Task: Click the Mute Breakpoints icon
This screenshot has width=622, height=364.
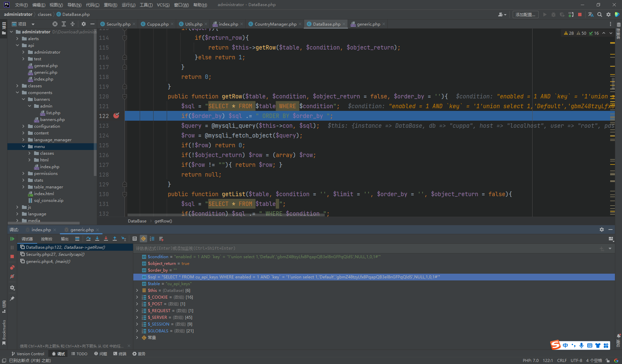Action: (x=12, y=277)
